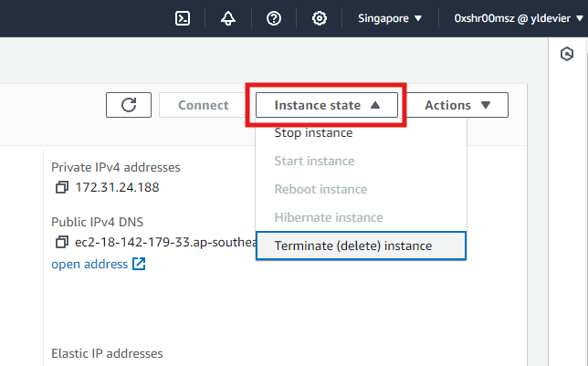Select Terminate (delete) instance
Viewport: 588px width, 366px height.
(x=353, y=246)
